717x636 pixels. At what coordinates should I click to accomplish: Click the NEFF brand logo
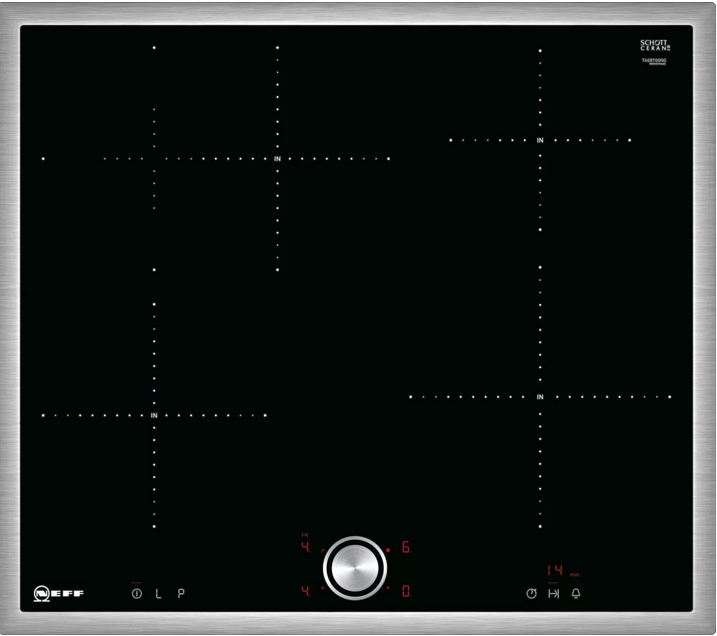[59, 593]
